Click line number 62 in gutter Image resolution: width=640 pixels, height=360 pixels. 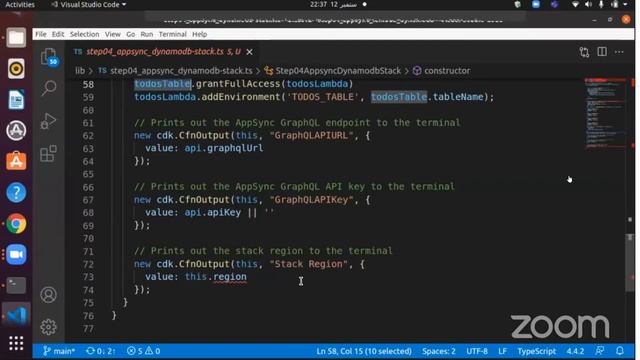(88, 136)
